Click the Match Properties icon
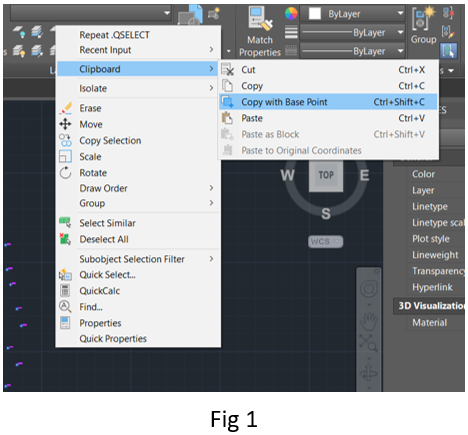The image size is (468, 435). click(x=260, y=19)
